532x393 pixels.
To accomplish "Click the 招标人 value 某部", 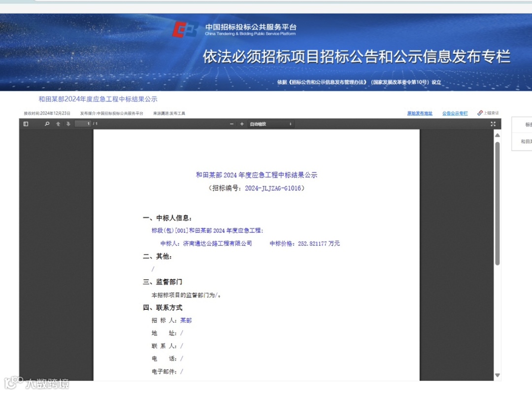I will (x=186, y=321).
